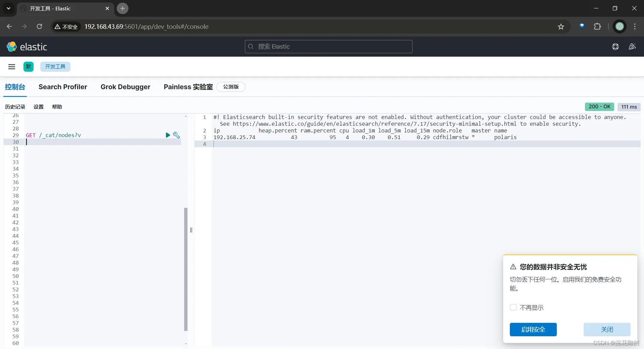644x349 pixels.
Task: Click the 200 - OK status badge
Action: point(599,107)
